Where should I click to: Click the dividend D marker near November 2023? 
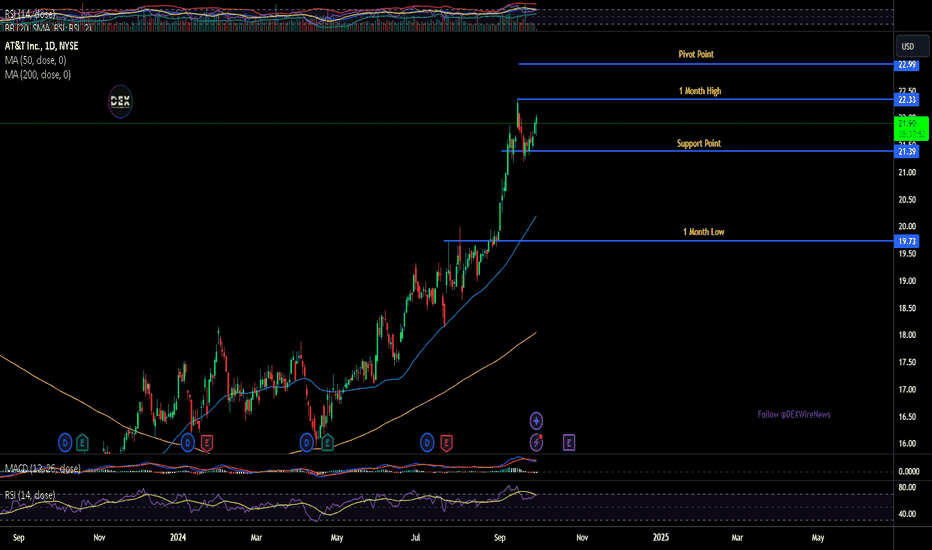(x=65, y=442)
